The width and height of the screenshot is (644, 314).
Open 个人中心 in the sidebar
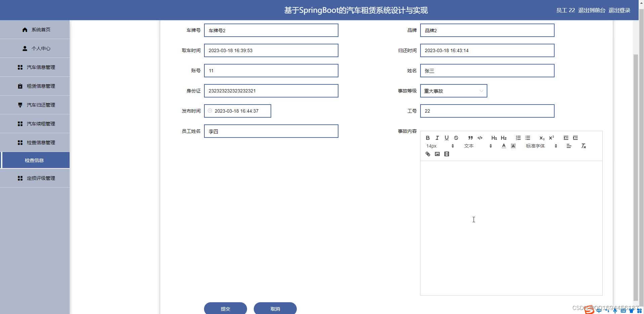point(35,48)
